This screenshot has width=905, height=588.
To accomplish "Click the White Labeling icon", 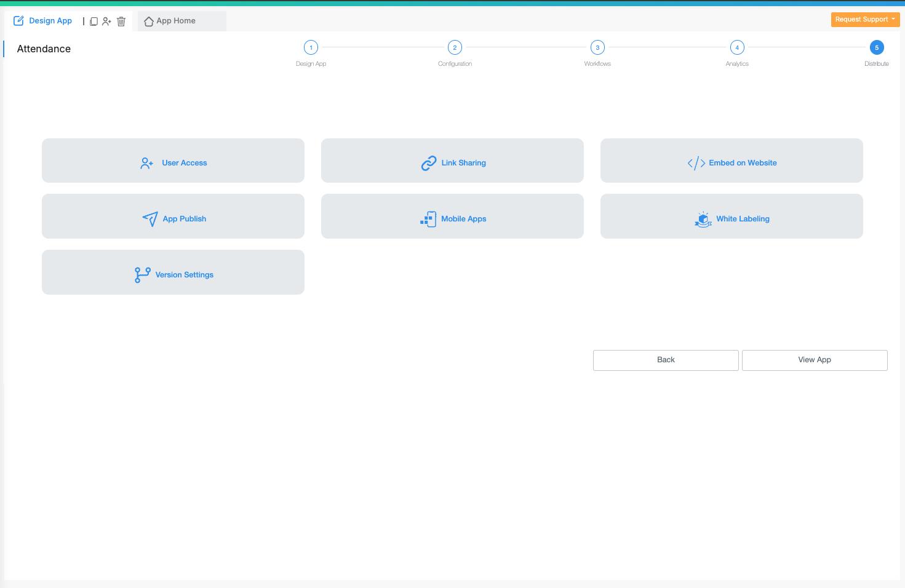I will [703, 219].
